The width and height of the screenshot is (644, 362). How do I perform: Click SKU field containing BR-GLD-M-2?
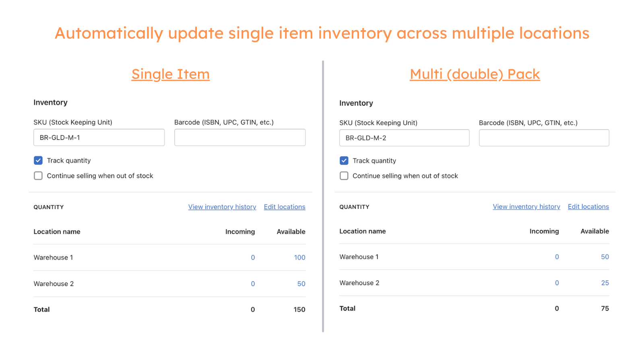click(x=404, y=138)
